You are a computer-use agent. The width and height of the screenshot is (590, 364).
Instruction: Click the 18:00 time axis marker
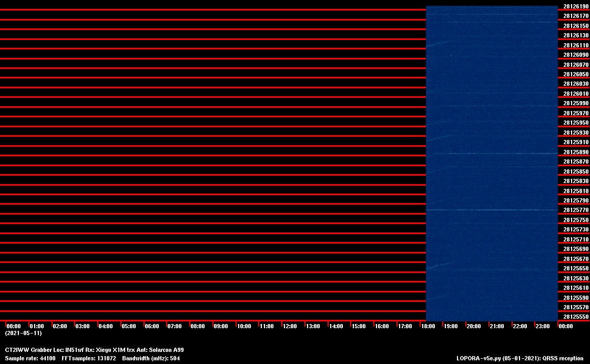tap(428, 326)
